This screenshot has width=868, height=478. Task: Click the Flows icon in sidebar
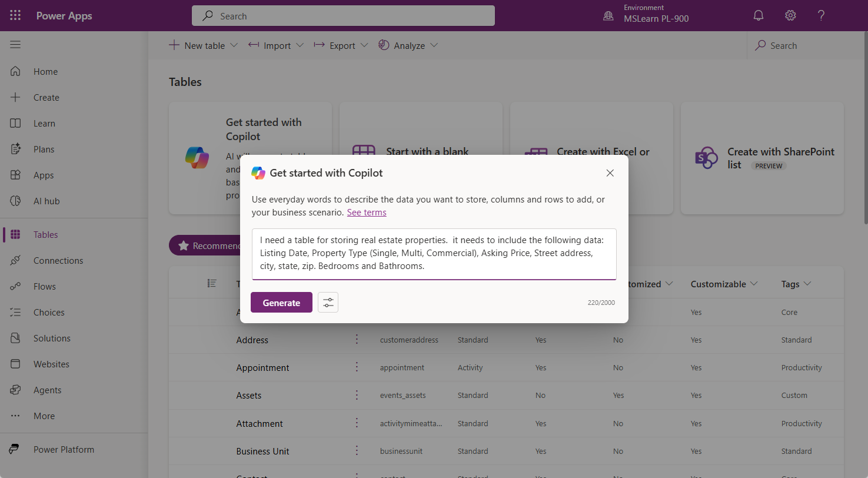15,286
